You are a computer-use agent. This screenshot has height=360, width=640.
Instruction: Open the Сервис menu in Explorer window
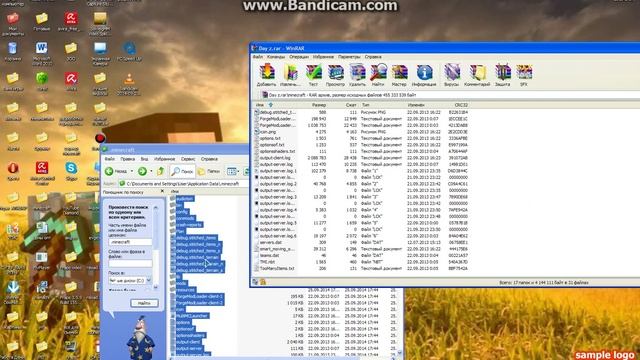(188, 159)
